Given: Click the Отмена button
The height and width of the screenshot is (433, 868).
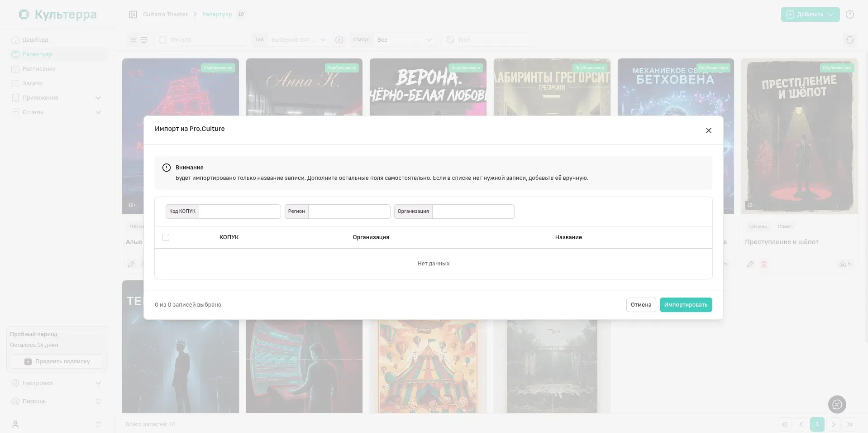Looking at the screenshot, I should tap(641, 305).
